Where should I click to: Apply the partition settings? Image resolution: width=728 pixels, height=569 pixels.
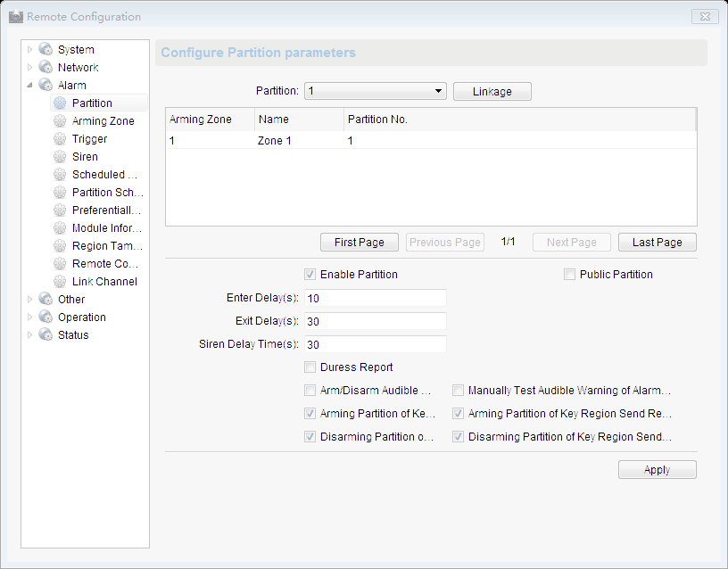click(x=658, y=470)
